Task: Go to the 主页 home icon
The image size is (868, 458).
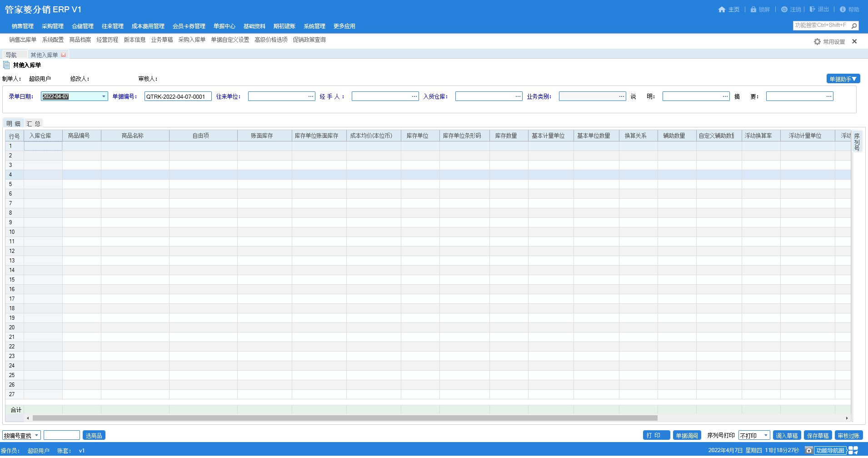Action: 722,10
